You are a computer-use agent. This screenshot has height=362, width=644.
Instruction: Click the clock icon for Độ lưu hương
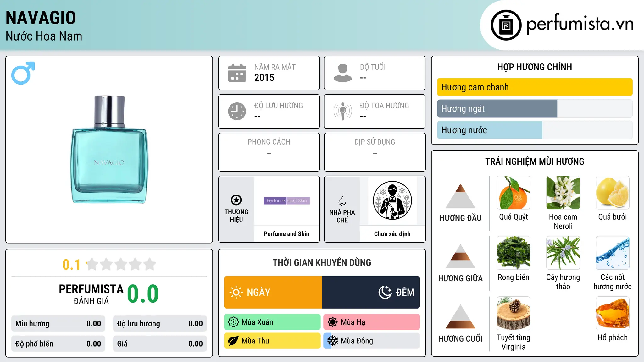(237, 111)
